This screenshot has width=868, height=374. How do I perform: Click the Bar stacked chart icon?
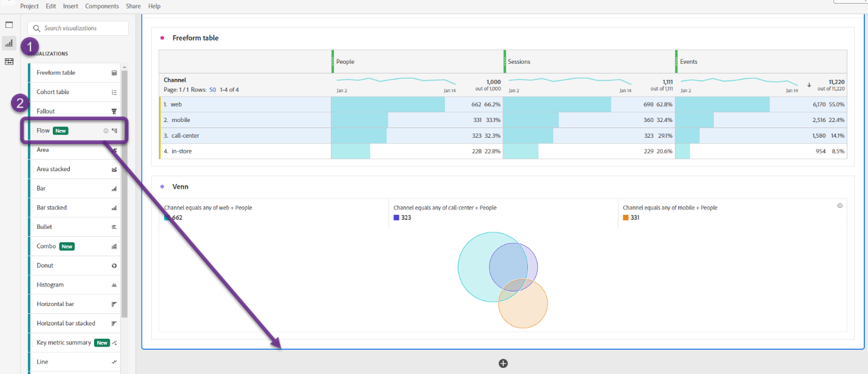pyautogui.click(x=114, y=208)
